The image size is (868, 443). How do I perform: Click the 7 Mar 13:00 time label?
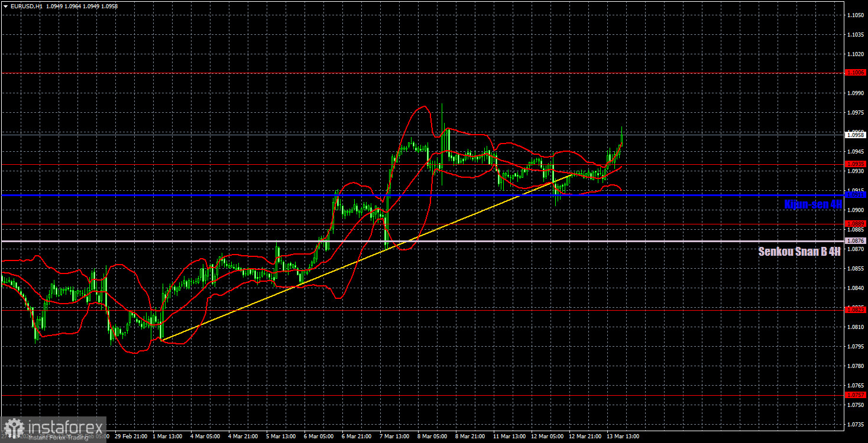[396, 437]
